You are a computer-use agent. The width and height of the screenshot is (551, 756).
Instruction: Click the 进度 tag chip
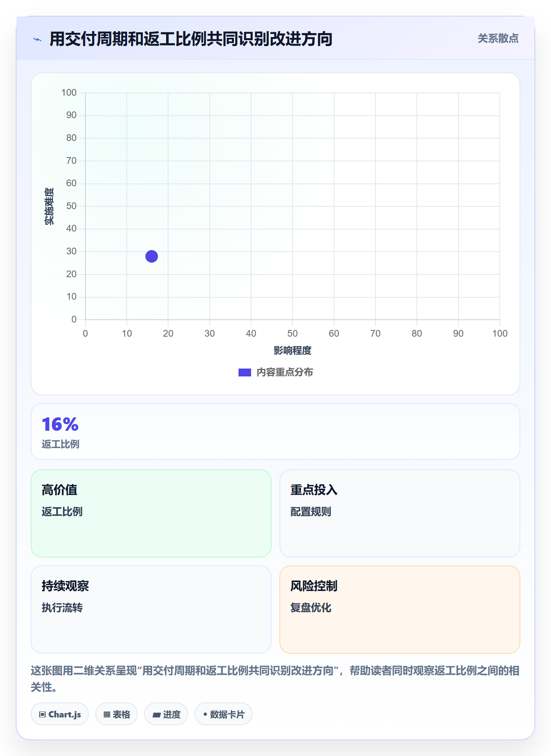pyautogui.click(x=166, y=714)
